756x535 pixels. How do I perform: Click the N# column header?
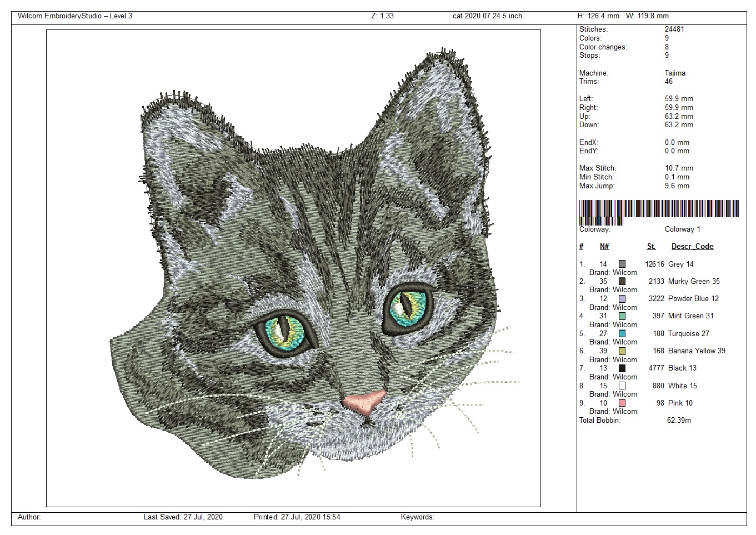tap(604, 247)
